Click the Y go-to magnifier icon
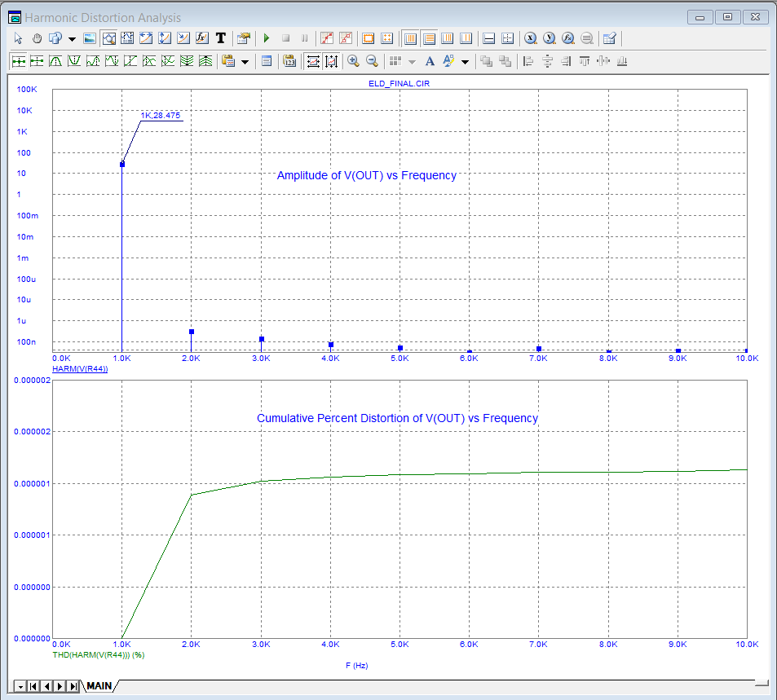The height and width of the screenshot is (700, 777). click(x=550, y=38)
